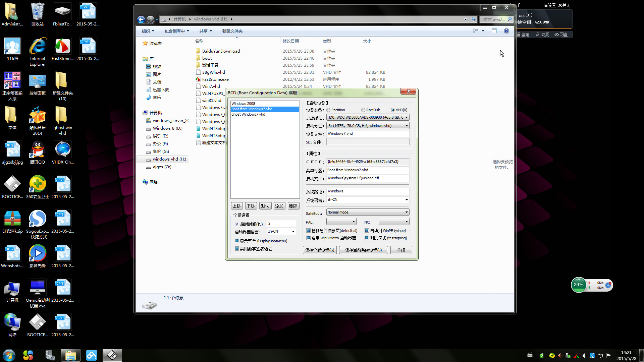Screen dimensions: 644x362
Task: Click 上移 move up button
Action: [x=237, y=206]
